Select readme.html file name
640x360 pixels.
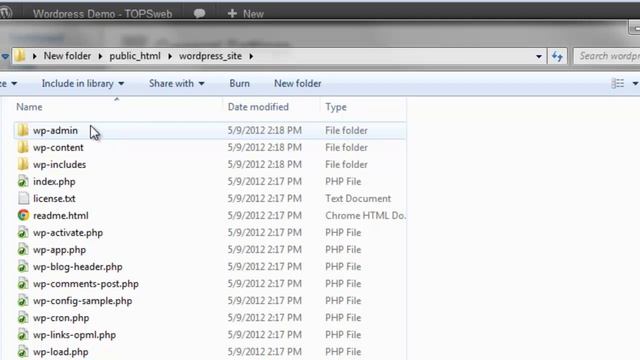(61, 216)
